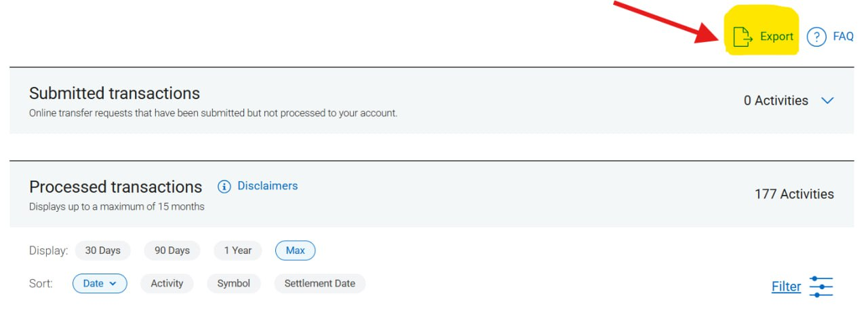Image resolution: width=868 pixels, height=315 pixels.
Task: Open the FAQ link text
Action: tap(843, 37)
